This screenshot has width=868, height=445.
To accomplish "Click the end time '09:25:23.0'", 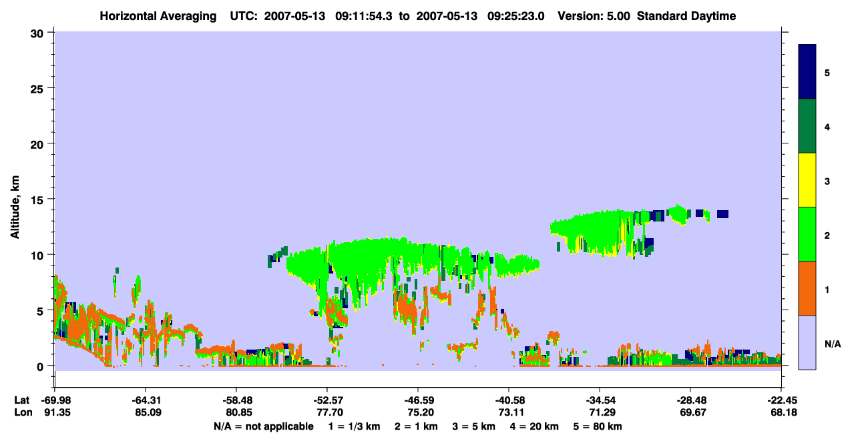I will coord(517,16).
